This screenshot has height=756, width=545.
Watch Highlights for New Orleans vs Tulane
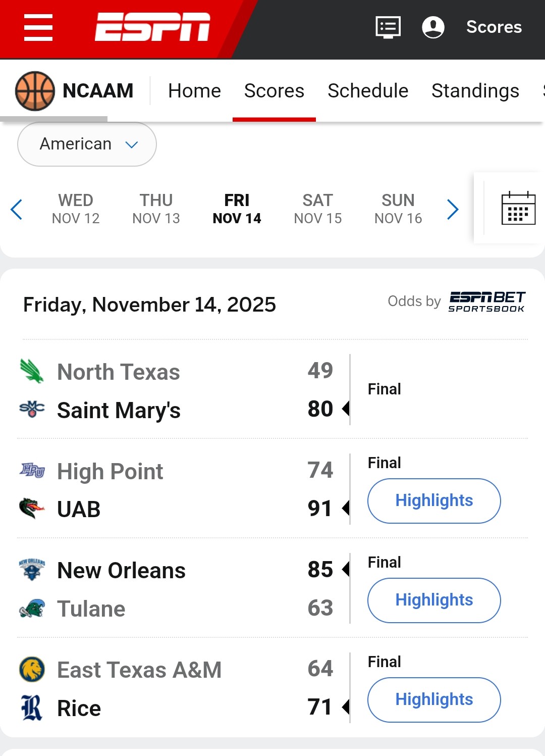click(434, 600)
